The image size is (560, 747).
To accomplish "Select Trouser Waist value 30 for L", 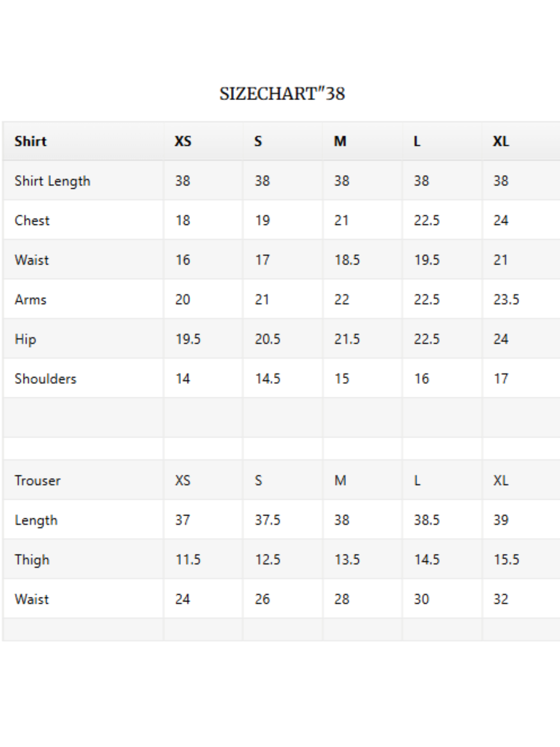I will [421, 599].
